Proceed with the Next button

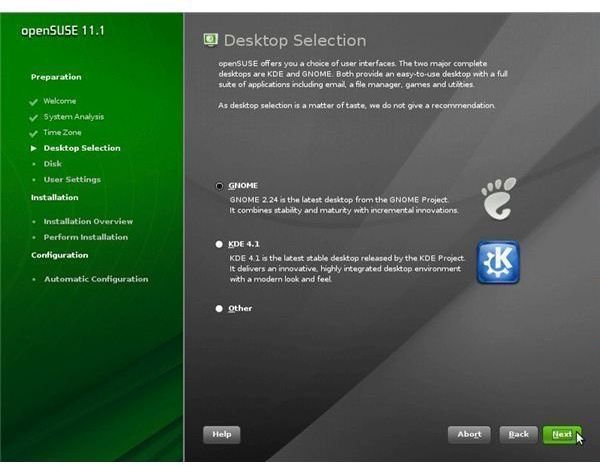562,435
